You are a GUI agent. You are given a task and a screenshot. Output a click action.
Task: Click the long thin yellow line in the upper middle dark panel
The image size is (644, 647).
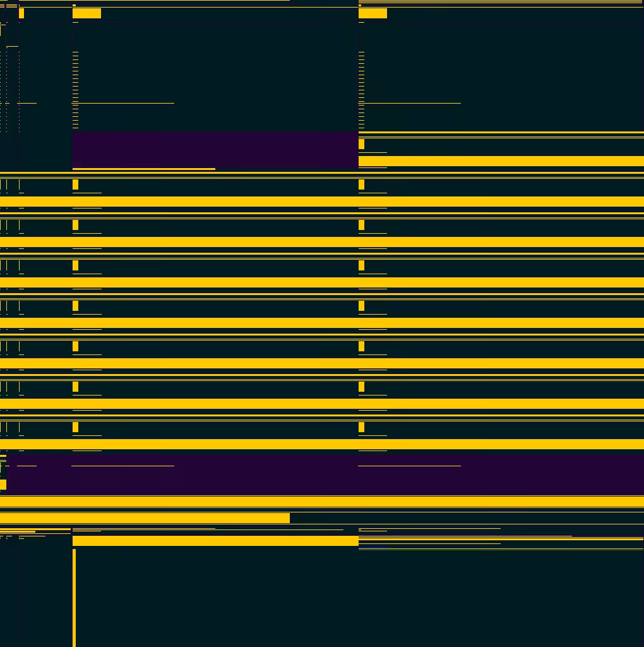[x=123, y=103]
